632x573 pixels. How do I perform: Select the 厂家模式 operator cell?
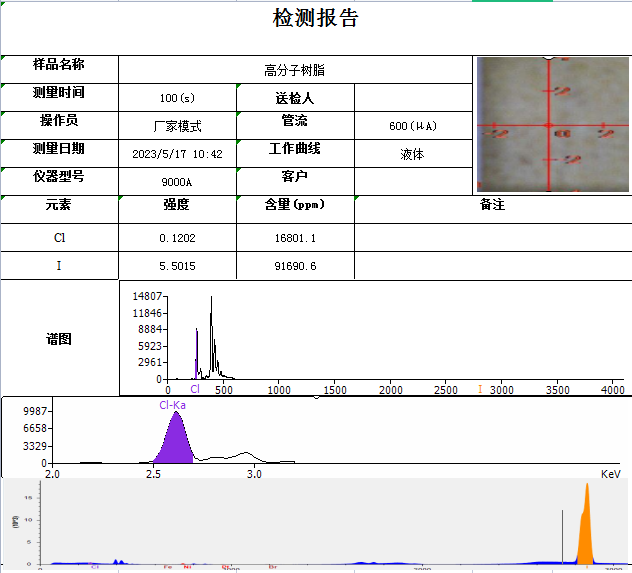tap(177, 126)
